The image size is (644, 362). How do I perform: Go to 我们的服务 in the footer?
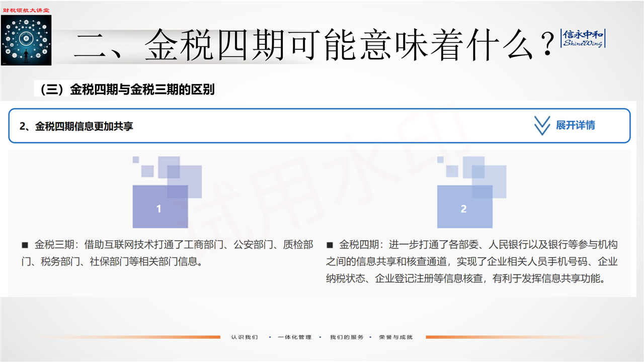(x=347, y=337)
